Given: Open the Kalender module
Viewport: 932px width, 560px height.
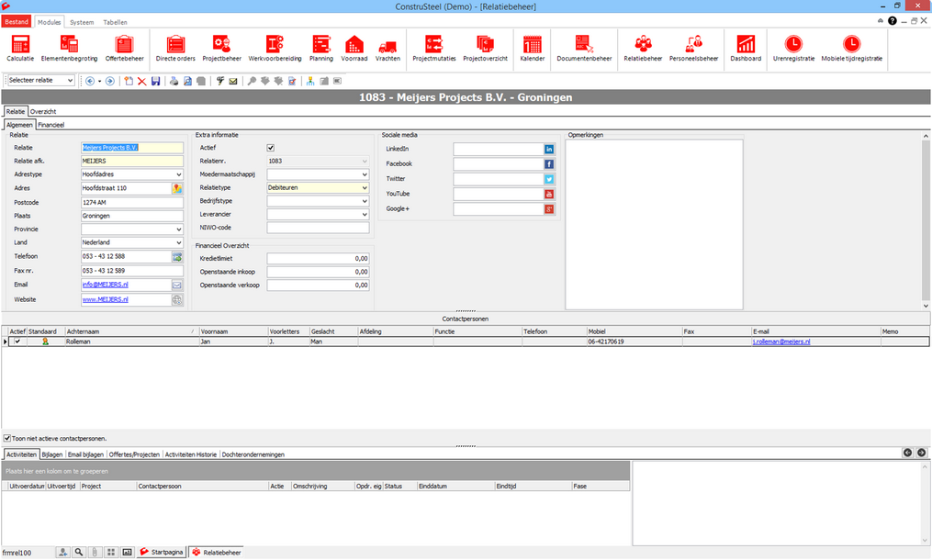Looking at the screenshot, I should point(532,48).
